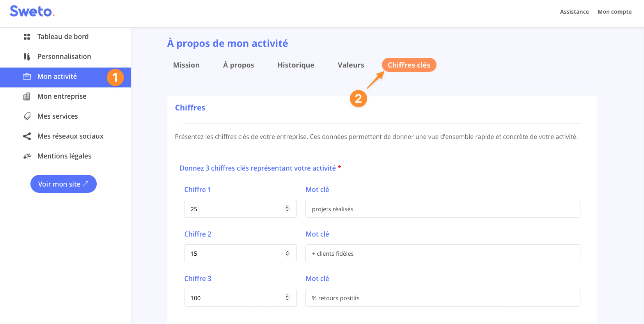The width and height of the screenshot is (644, 324).
Task: Open Mon compte in the header
Action: click(614, 12)
